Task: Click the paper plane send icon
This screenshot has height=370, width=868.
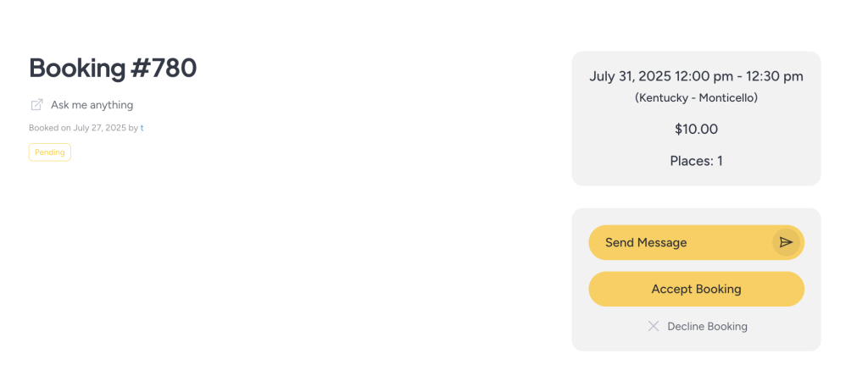Action: [x=786, y=242]
